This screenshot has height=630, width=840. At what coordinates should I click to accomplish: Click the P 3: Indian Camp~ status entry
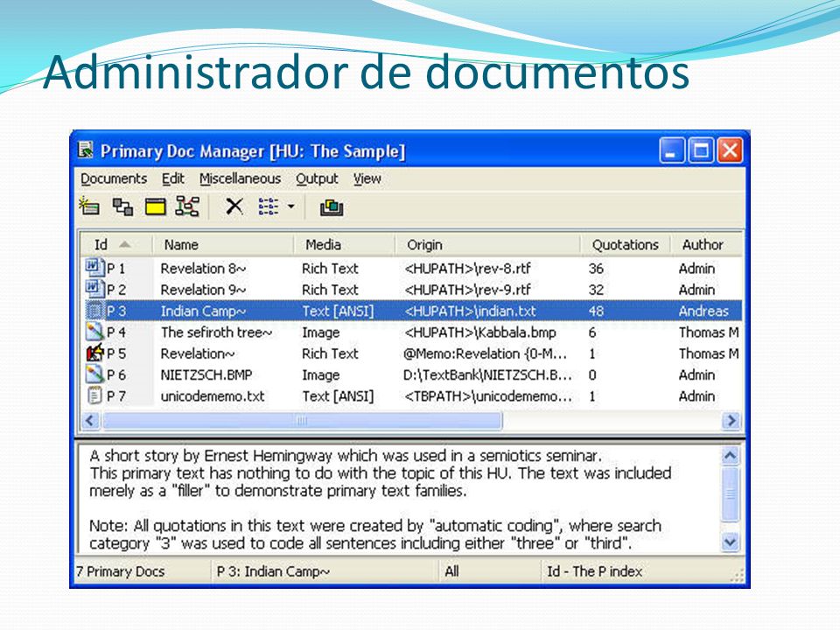[x=273, y=571]
